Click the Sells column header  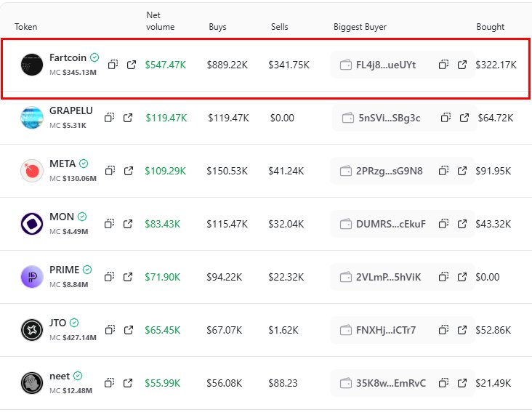tap(278, 27)
